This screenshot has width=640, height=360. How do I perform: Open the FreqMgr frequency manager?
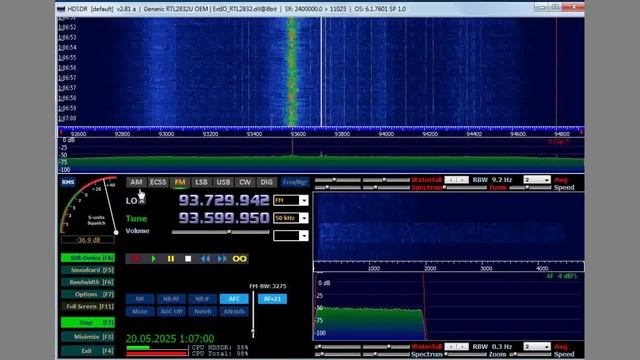tap(295, 182)
